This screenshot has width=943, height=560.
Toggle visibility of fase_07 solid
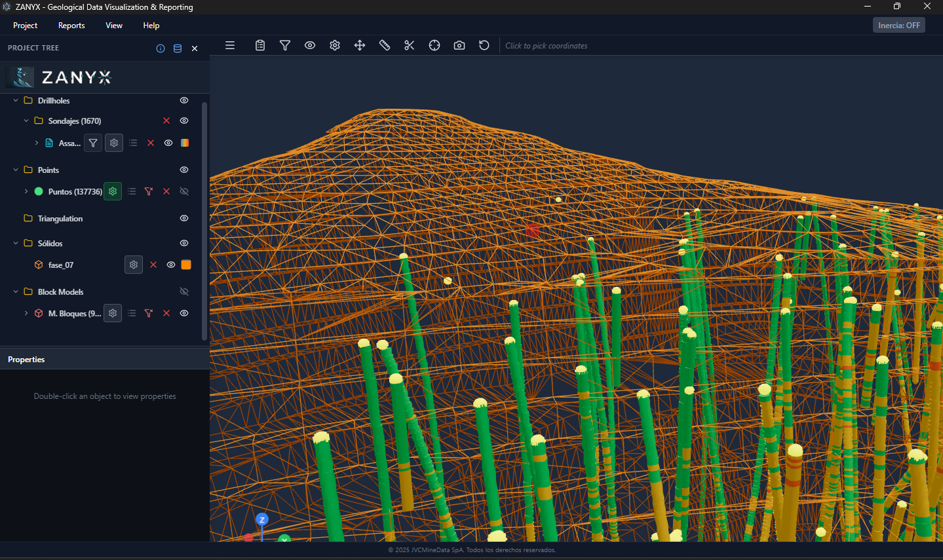pos(171,265)
